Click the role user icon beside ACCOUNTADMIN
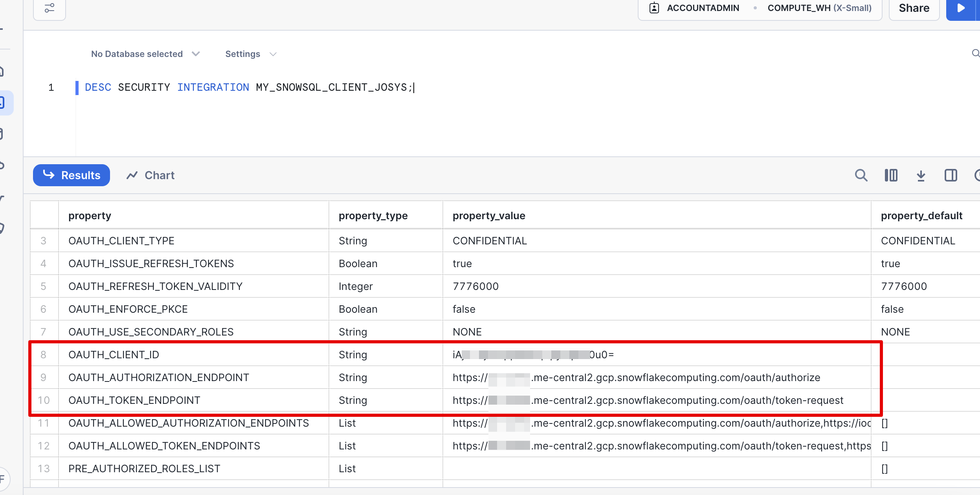Image resolution: width=980 pixels, height=495 pixels. pyautogui.click(x=654, y=8)
